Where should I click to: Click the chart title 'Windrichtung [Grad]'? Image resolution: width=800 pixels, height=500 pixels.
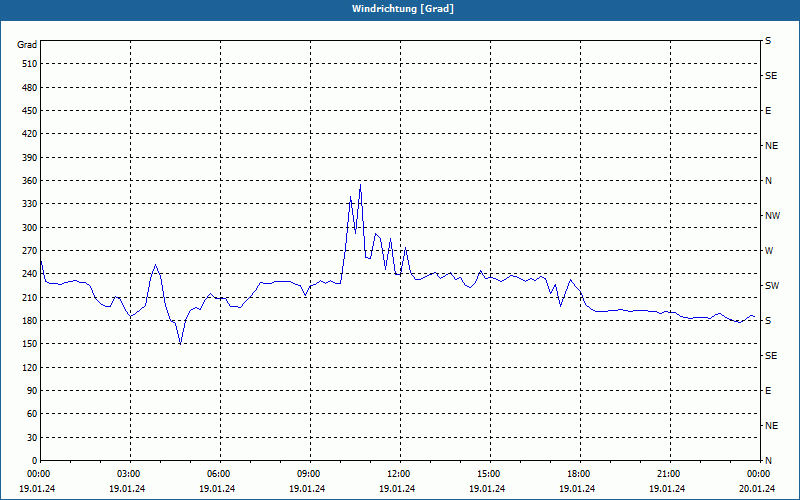click(403, 9)
